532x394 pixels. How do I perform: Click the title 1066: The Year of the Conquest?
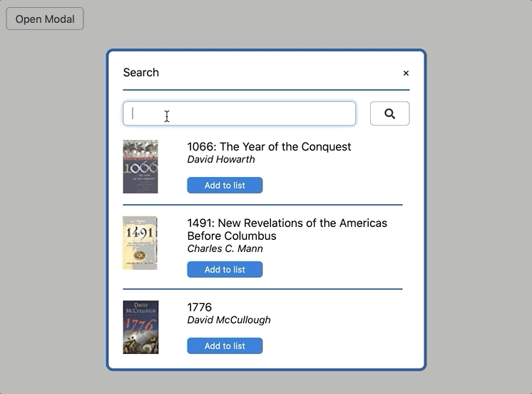pos(269,147)
